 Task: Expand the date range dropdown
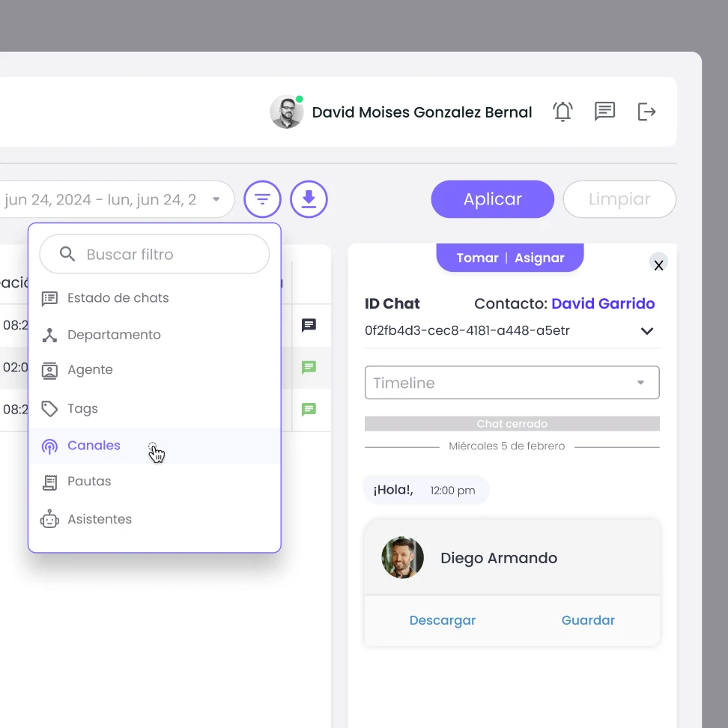coord(216,199)
